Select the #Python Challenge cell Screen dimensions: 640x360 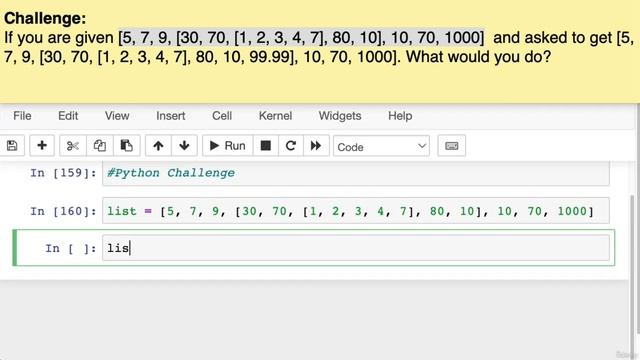356,173
